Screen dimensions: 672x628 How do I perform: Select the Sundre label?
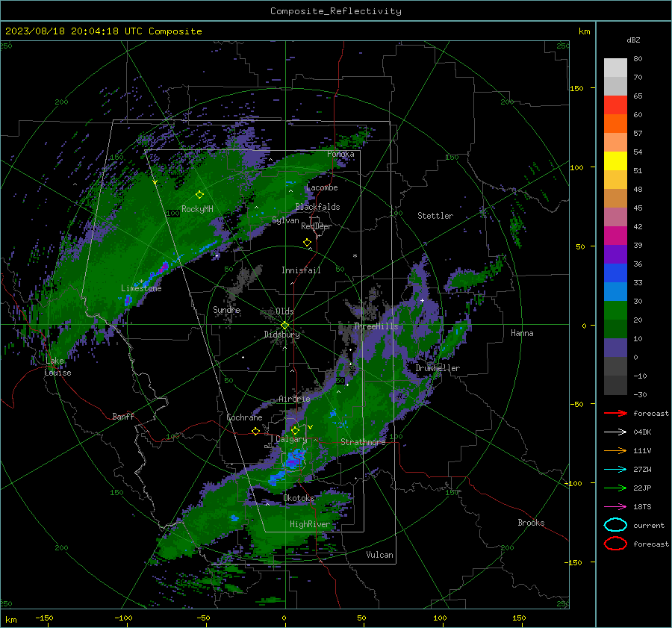coord(226,309)
